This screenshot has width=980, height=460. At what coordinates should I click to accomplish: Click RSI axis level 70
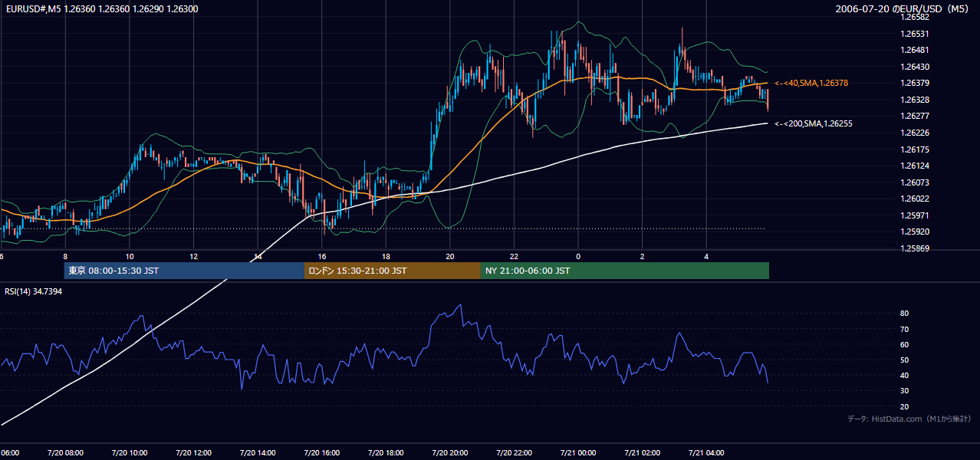pyautogui.click(x=904, y=329)
